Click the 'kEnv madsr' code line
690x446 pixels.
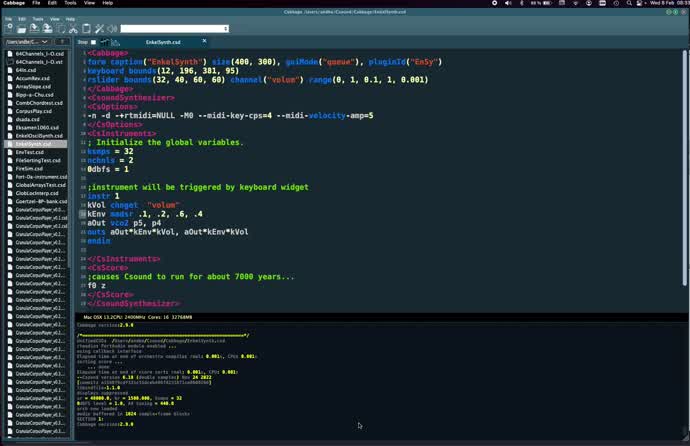click(145, 214)
